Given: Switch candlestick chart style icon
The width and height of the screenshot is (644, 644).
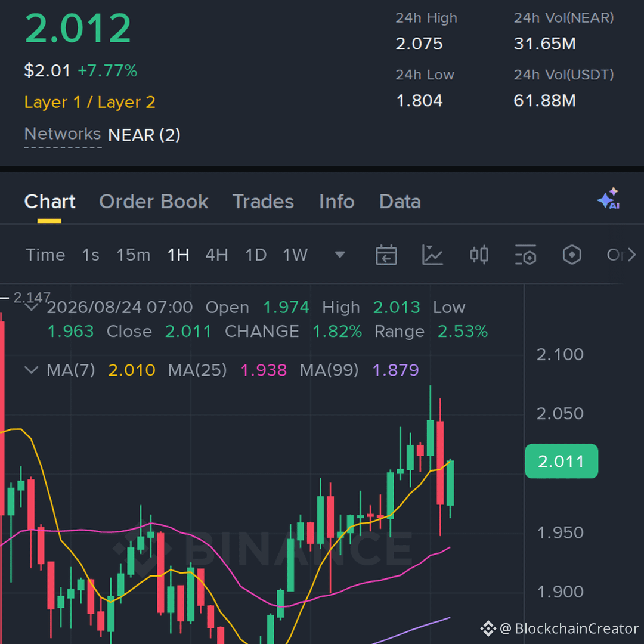Looking at the screenshot, I should [x=479, y=255].
